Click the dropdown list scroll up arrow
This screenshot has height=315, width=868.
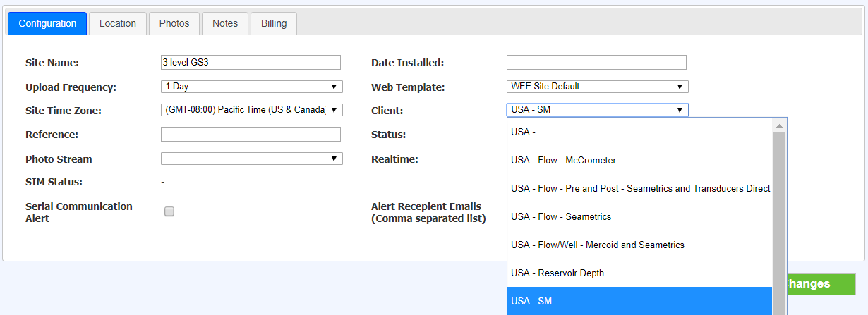(779, 126)
